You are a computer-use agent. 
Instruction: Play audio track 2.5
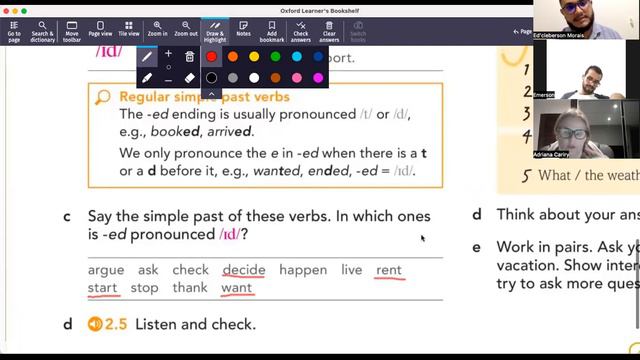[x=95, y=324]
